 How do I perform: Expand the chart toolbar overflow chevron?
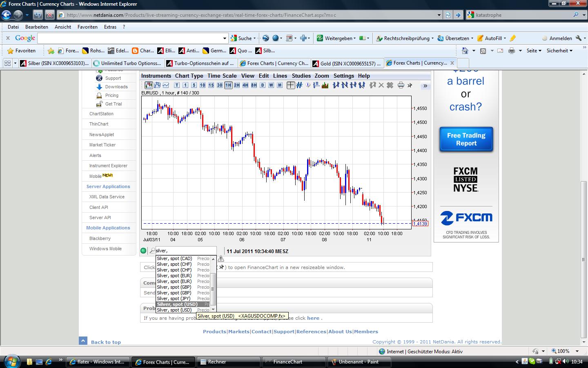425,85
